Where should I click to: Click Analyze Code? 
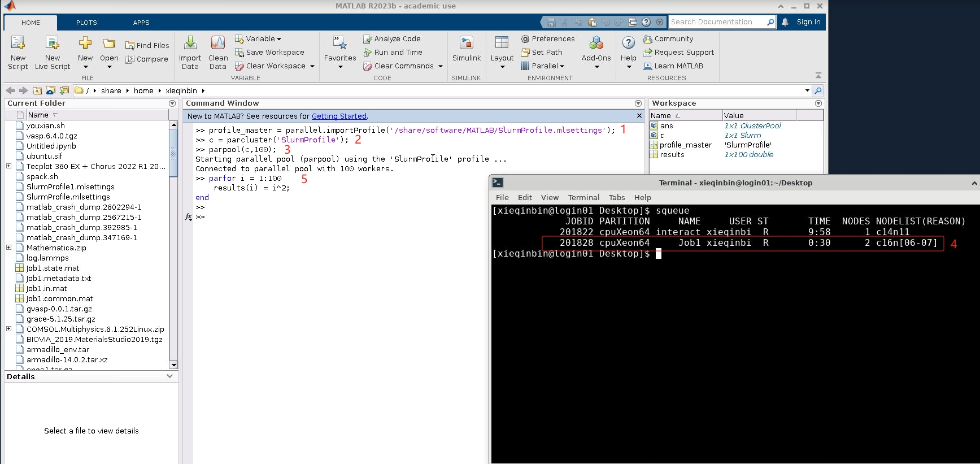click(x=392, y=38)
